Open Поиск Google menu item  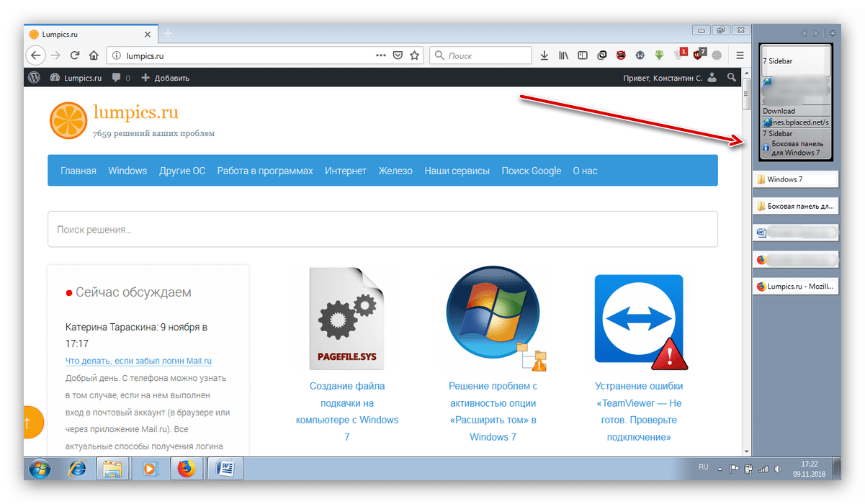(x=532, y=171)
